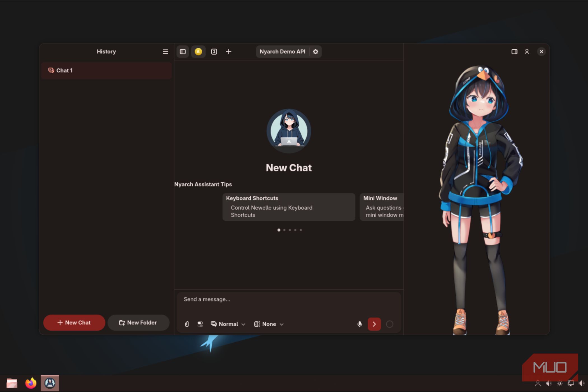
Task: Launch Firefox from the taskbar
Action: coord(31,383)
